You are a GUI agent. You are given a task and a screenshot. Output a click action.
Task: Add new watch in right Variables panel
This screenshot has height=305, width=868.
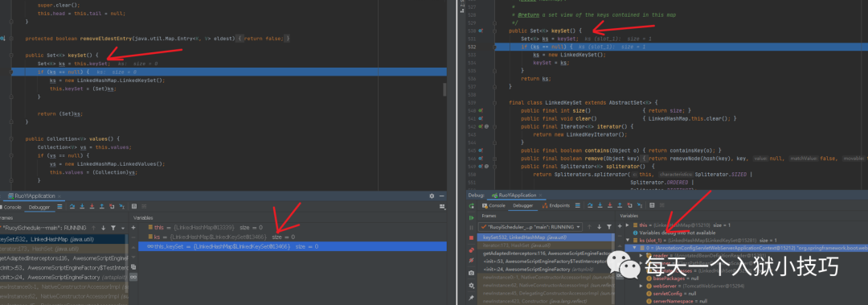coord(620,226)
